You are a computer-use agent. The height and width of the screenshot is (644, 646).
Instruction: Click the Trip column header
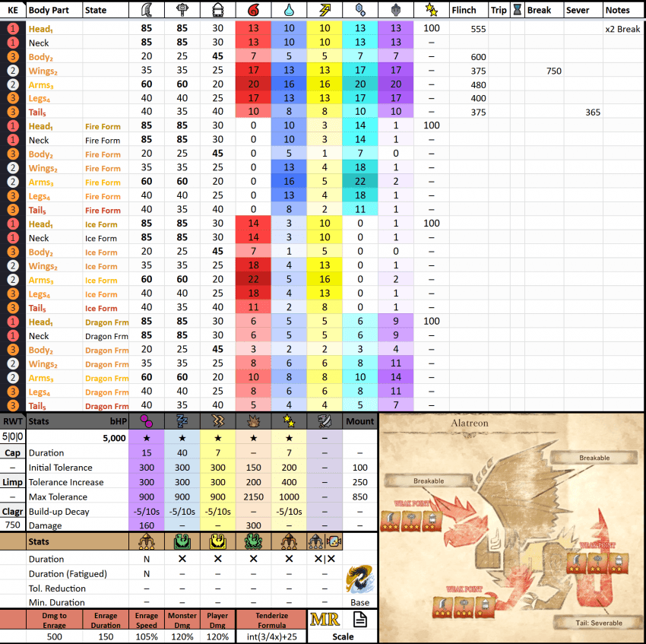[x=499, y=10]
